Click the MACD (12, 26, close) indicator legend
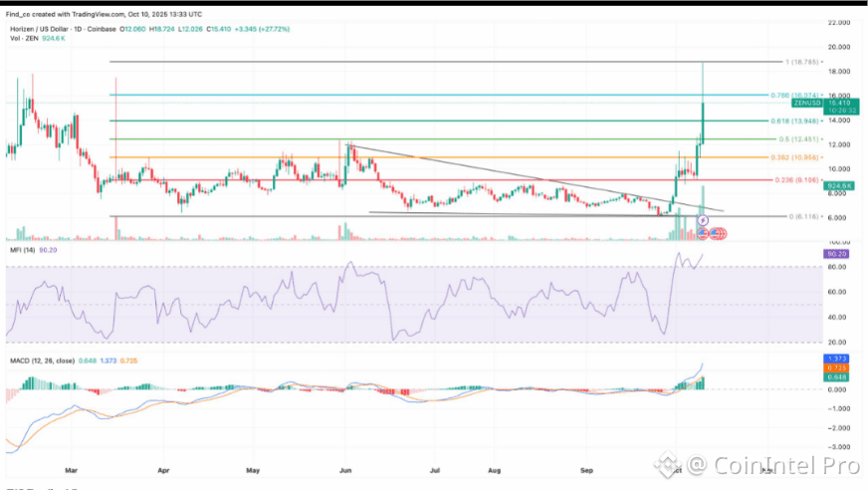The height and width of the screenshot is (490, 868). (x=42, y=361)
